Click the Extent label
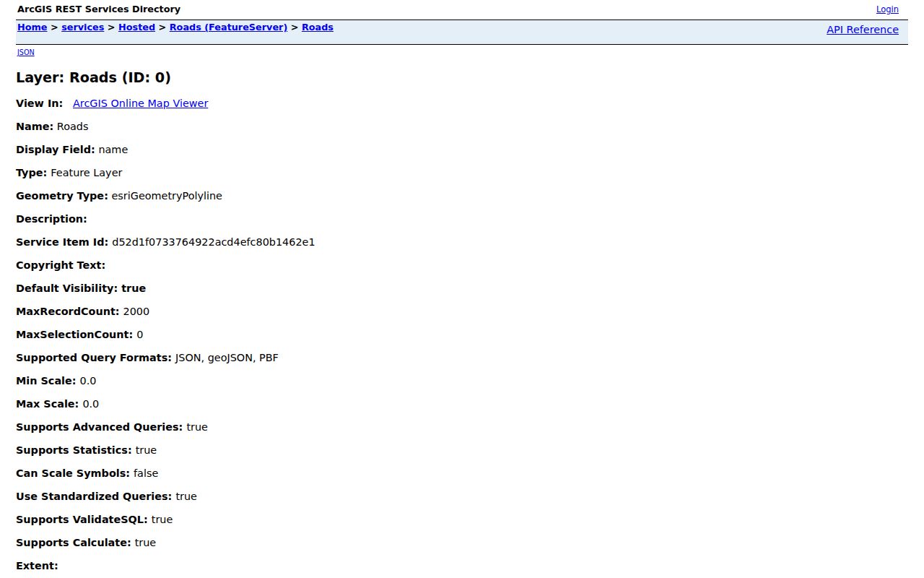The height and width of the screenshot is (578, 924). click(37, 566)
